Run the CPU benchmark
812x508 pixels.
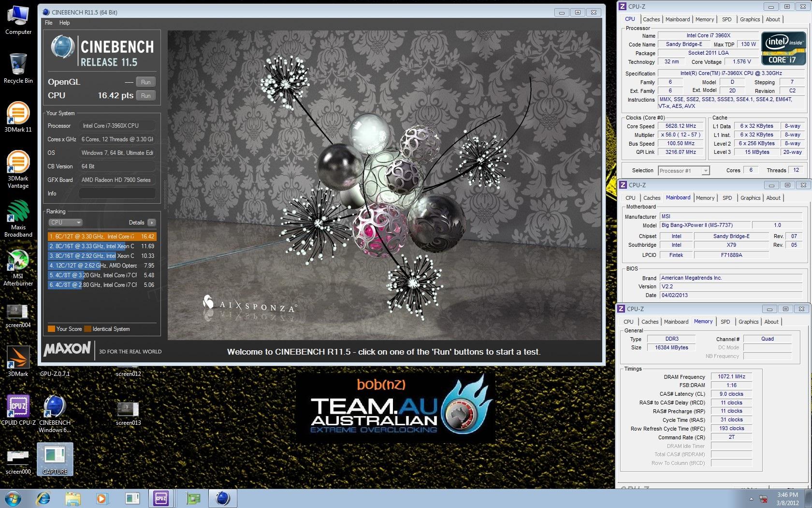[146, 95]
